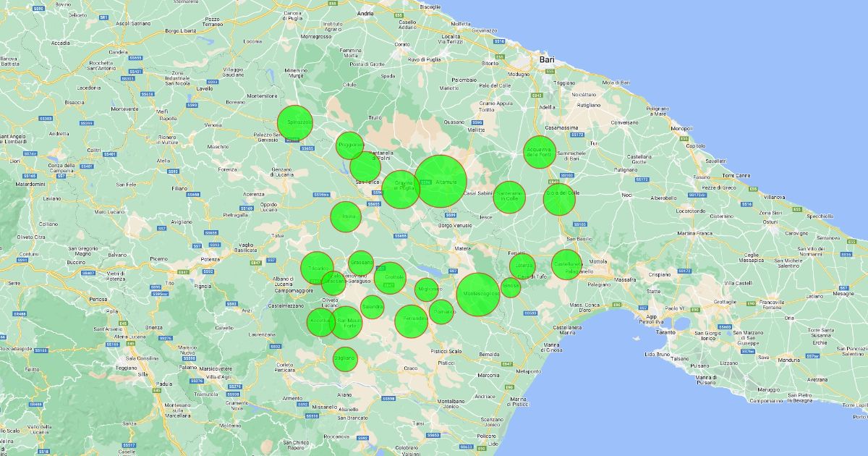The image size is (868, 456).
Task: Click the circle over Grassano-Garaguso station label
Action: (x=333, y=283)
